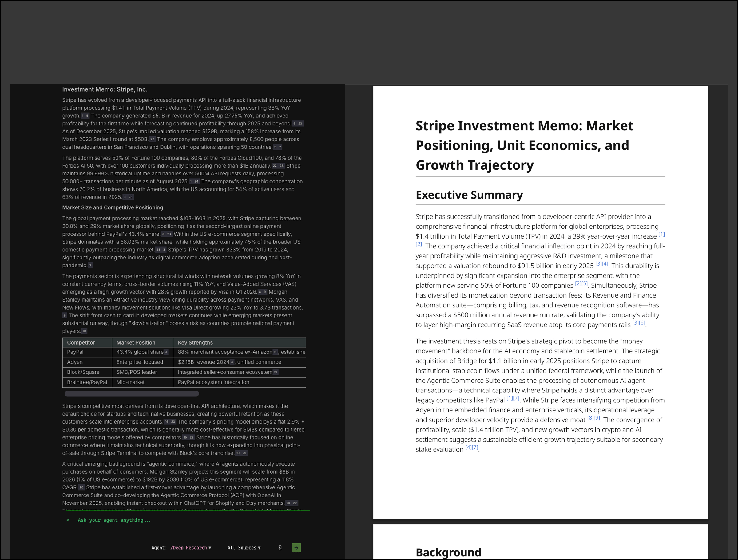
Task: Click citation badge 9 before 'The shift from cash'
Action: click(x=65, y=316)
